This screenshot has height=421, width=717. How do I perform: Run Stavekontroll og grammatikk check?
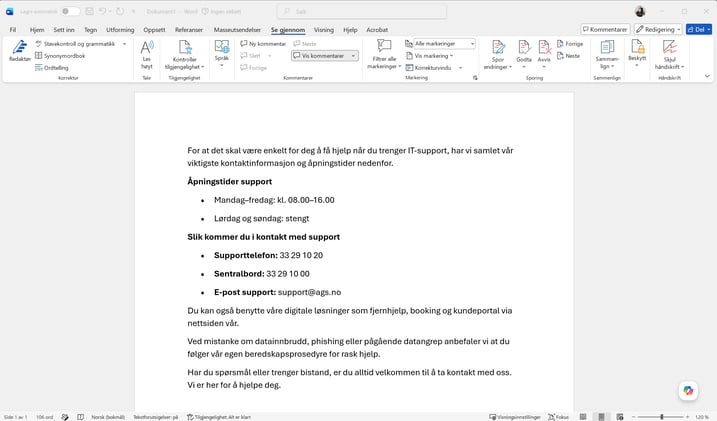75,44
